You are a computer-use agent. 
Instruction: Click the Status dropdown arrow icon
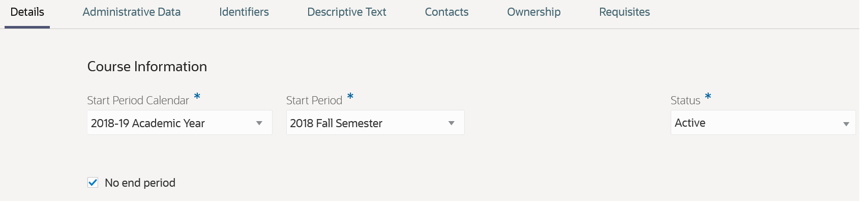(x=846, y=124)
